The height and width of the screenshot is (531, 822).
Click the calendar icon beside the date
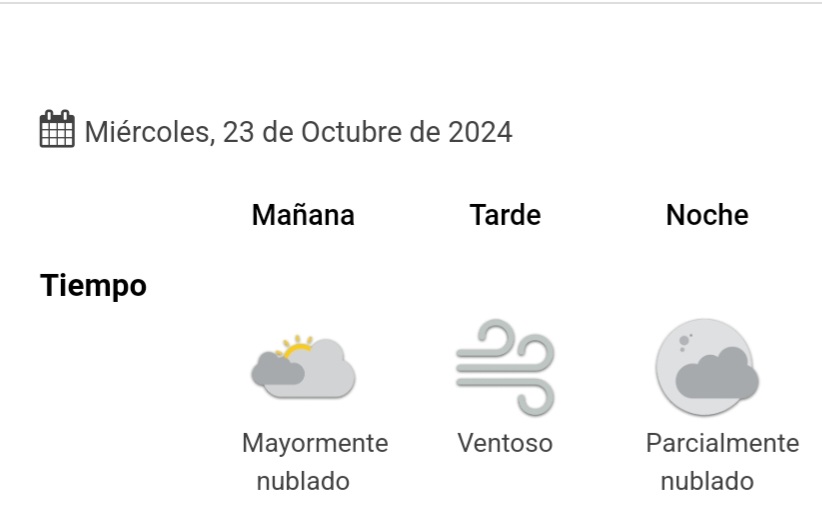(57, 129)
